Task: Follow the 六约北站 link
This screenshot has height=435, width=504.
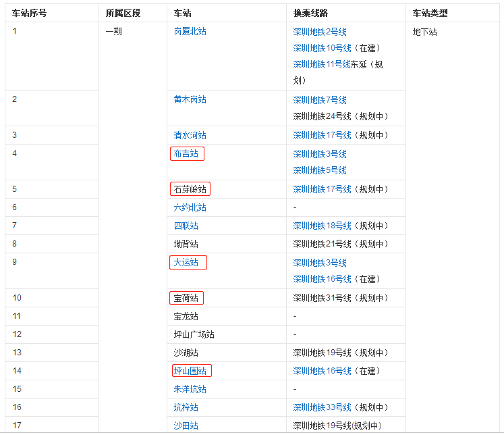Action: tap(190, 208)
